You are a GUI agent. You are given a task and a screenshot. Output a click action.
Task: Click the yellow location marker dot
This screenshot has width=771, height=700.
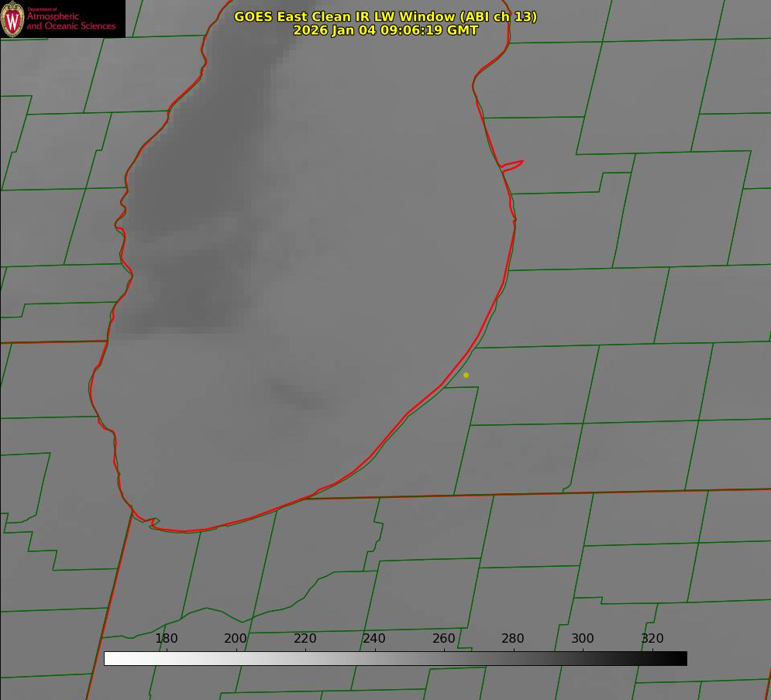[466, 375]
